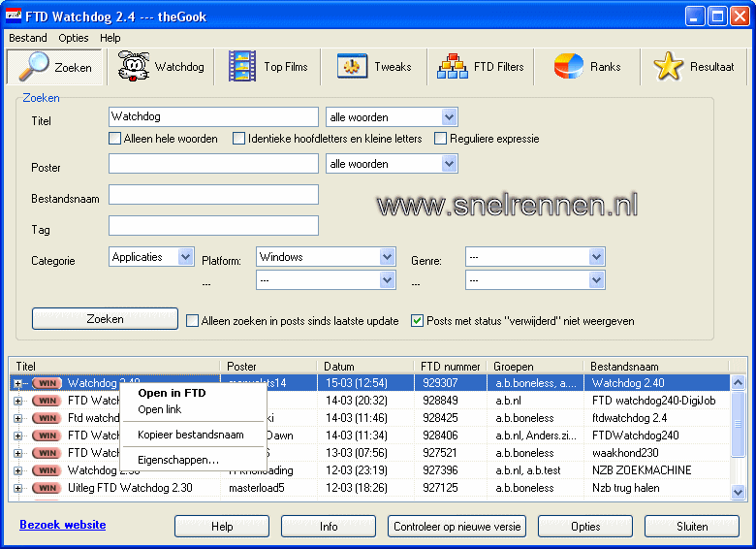Expand the row dated 12-03 (23:19)

point(17,470)
